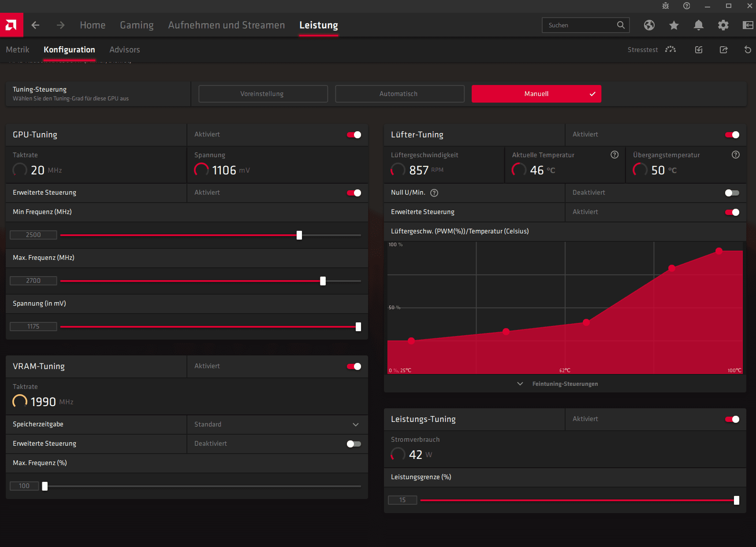Click the search magnifier icon
The image size is (756, 547).
[621, 25]
